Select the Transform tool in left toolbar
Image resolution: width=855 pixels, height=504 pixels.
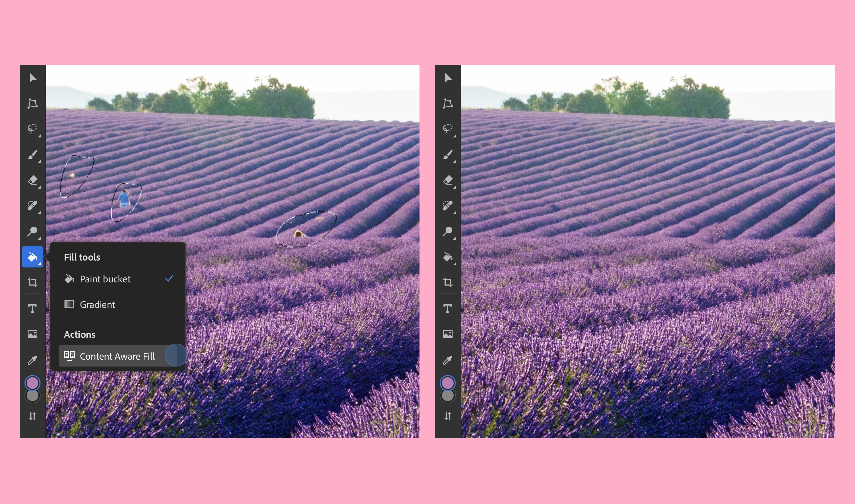click(x=33, y=103)
